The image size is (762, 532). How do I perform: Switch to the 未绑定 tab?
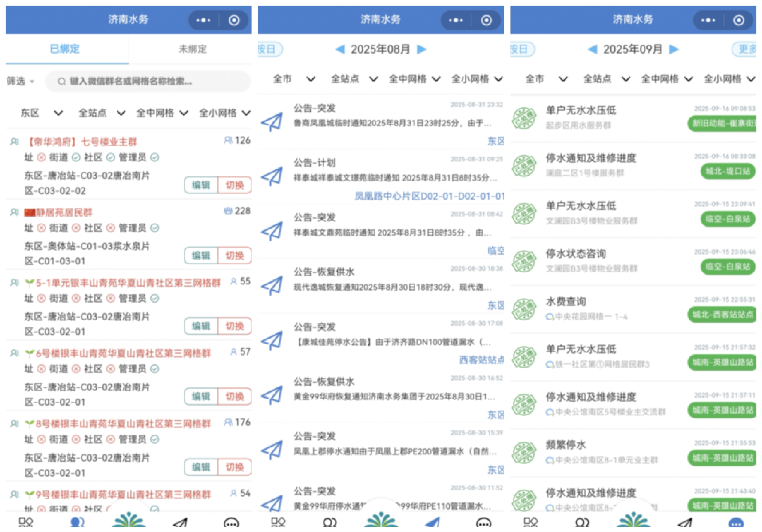[193, 49]
